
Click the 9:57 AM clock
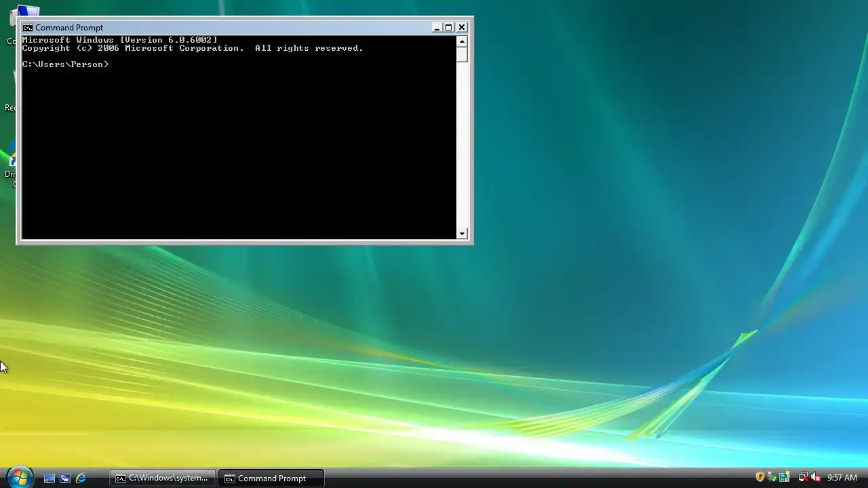coord(842,478)
